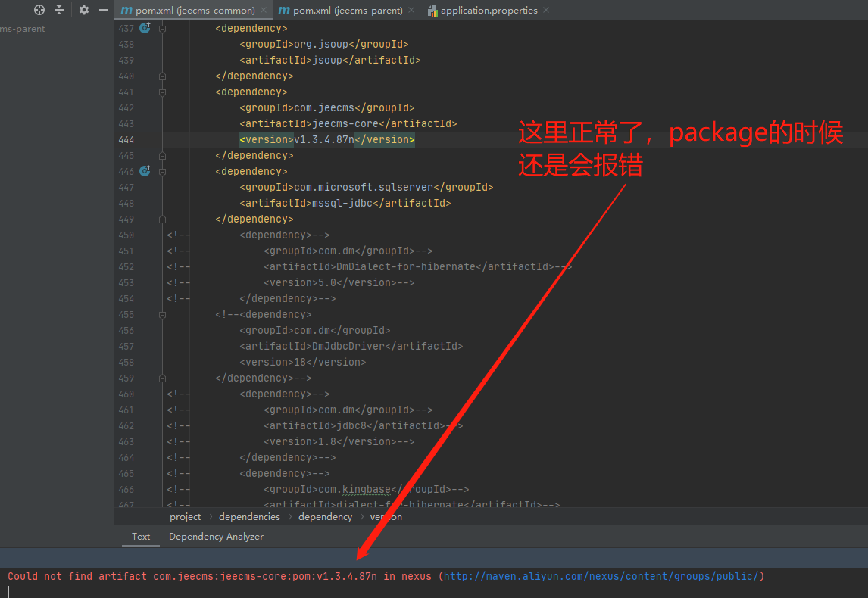
Task: Click fold end marker at line 445
Action: pos(163,155)
